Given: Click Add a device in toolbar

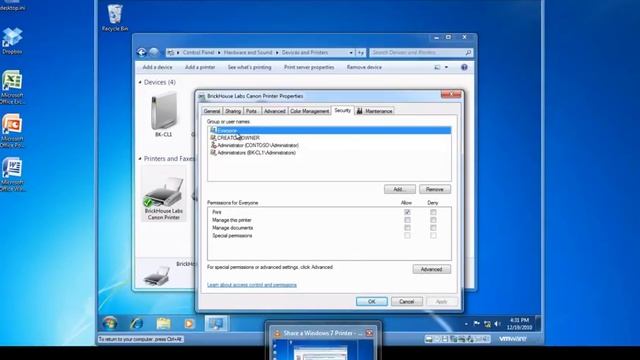Looking at the screenshot, I should pos(158,67).
